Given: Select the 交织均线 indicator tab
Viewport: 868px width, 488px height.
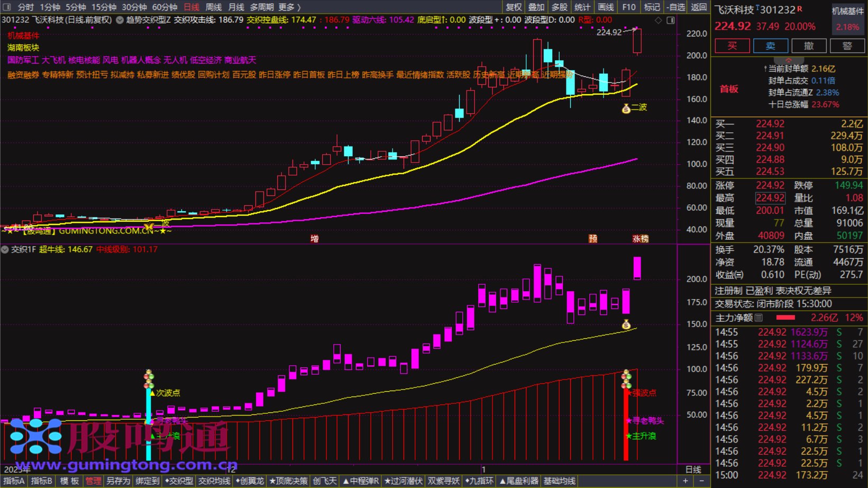Looking at the screenshot, I should pyautogui.click(x=214, y=481).
